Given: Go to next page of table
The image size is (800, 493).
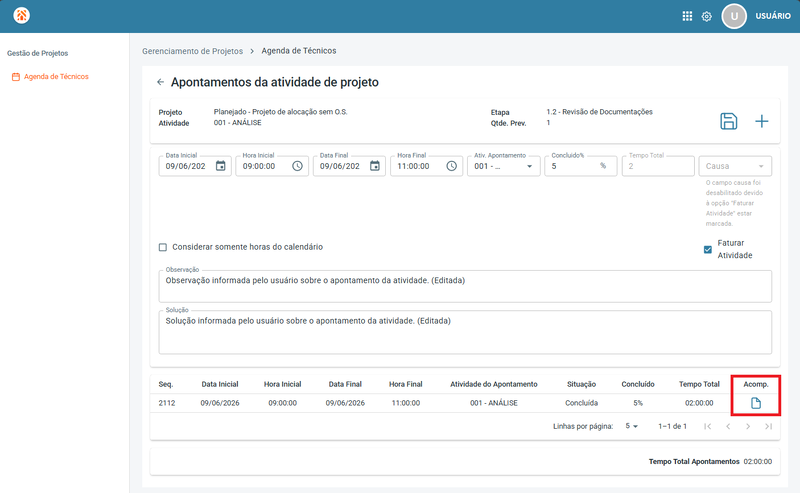Looking at the screenshot, I should click(748, 426).
